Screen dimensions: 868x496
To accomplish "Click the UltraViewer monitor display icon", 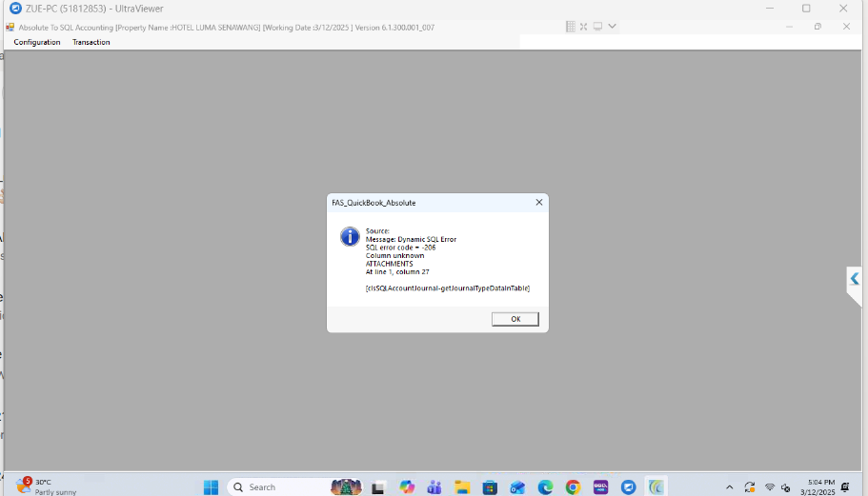I will pyautogui.click(x=597, y=27).
